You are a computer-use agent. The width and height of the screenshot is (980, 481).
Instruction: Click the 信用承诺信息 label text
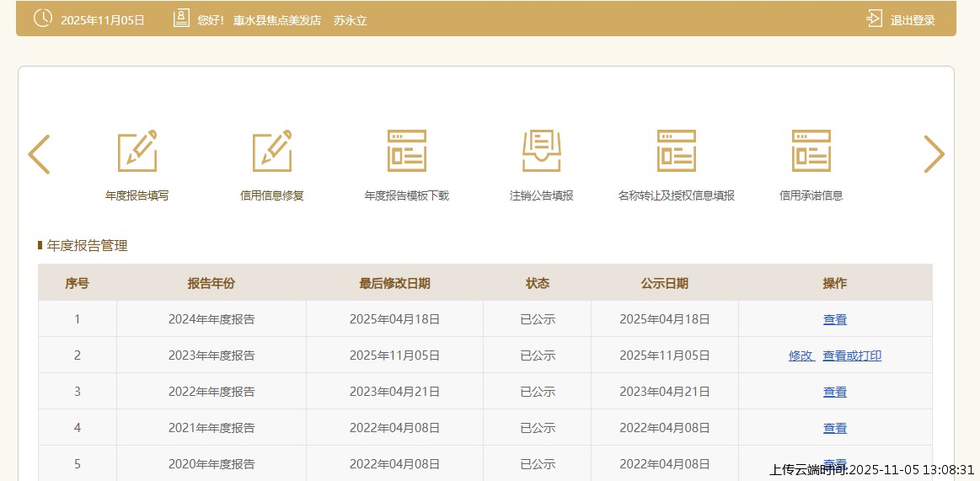(x=811, y=195)
